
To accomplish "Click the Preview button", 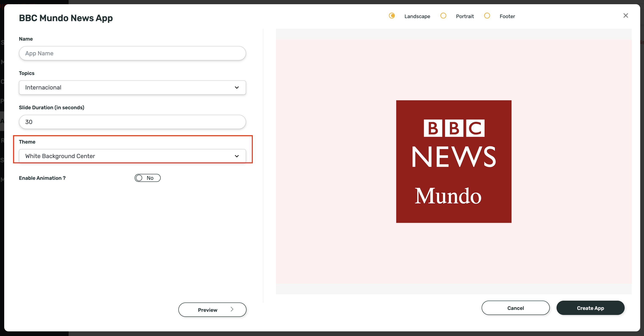I will coord(212,310).
